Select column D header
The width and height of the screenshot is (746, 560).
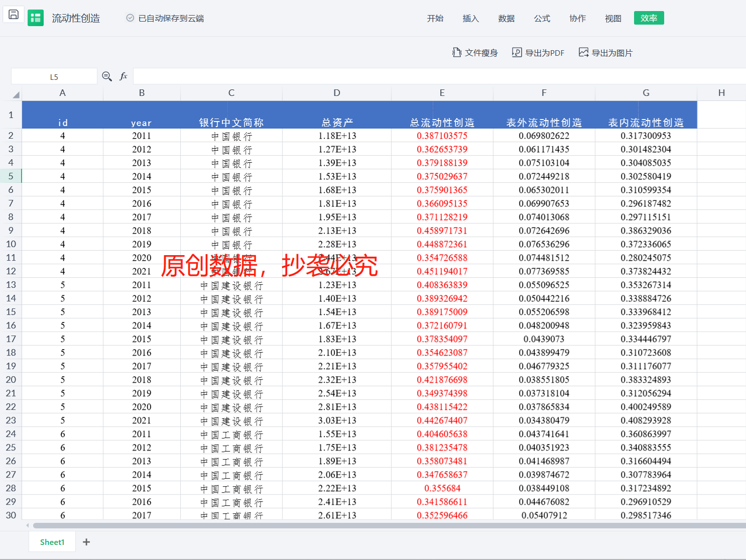coord(337,93)
